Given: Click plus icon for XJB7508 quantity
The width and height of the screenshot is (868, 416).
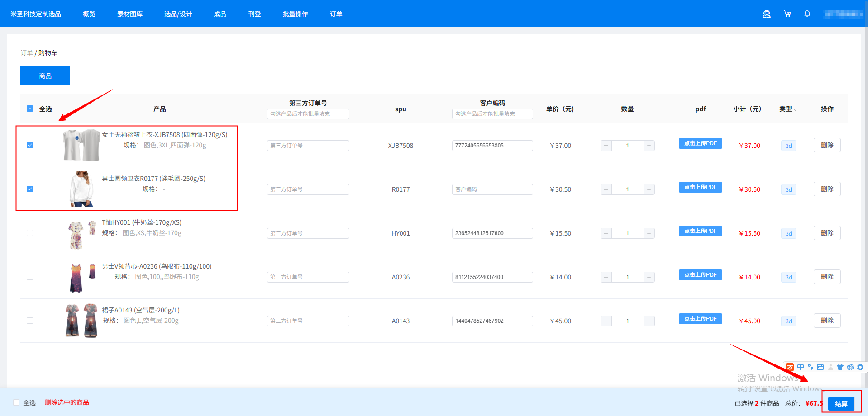Looking at the screenshot, I should [649, 146].
